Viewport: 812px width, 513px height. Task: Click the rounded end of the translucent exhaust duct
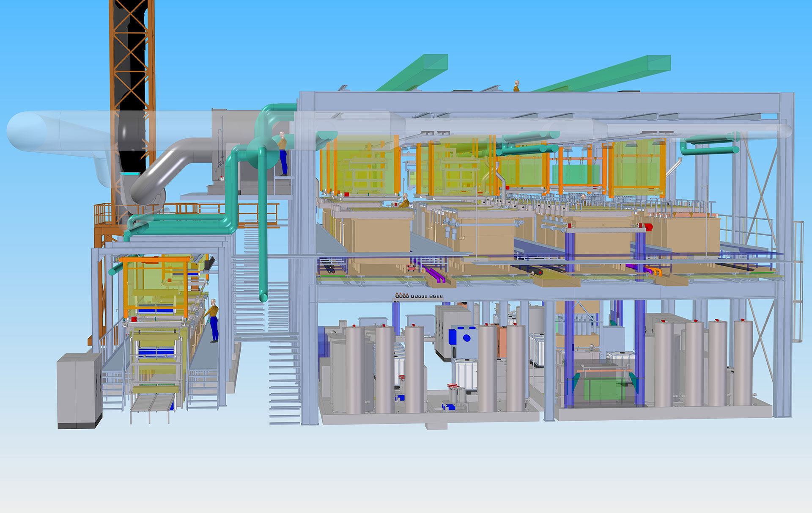coord(26,130)
